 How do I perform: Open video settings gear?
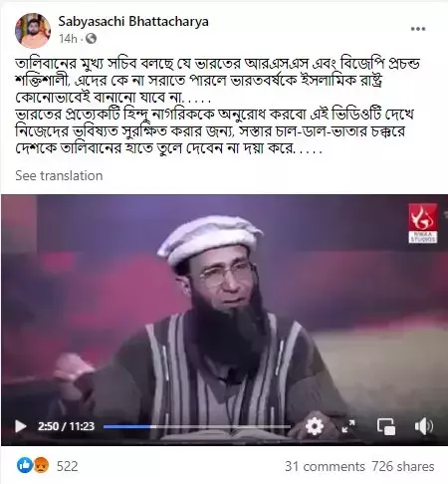coord(314,426)
